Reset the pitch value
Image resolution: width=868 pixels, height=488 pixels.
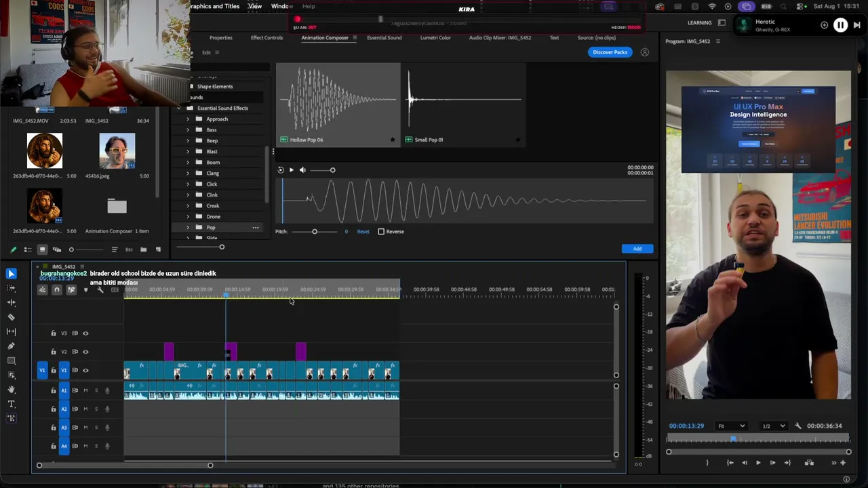tap(363, 232)
